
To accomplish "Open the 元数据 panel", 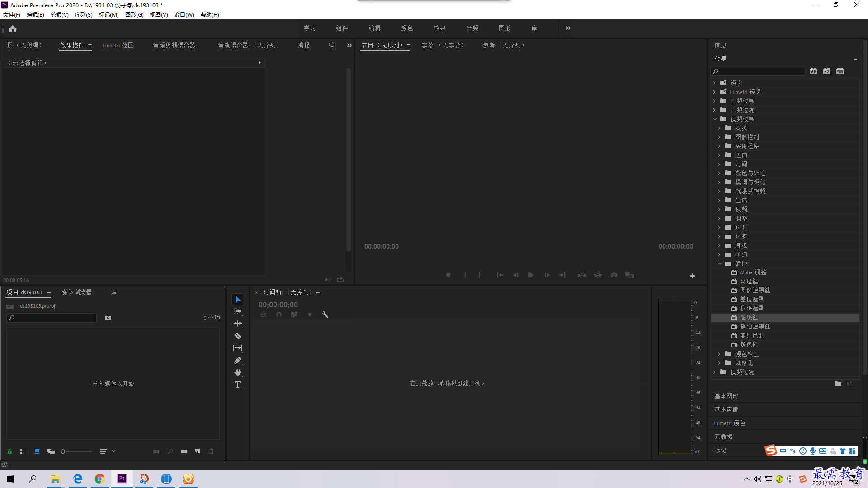I will 723,436.
